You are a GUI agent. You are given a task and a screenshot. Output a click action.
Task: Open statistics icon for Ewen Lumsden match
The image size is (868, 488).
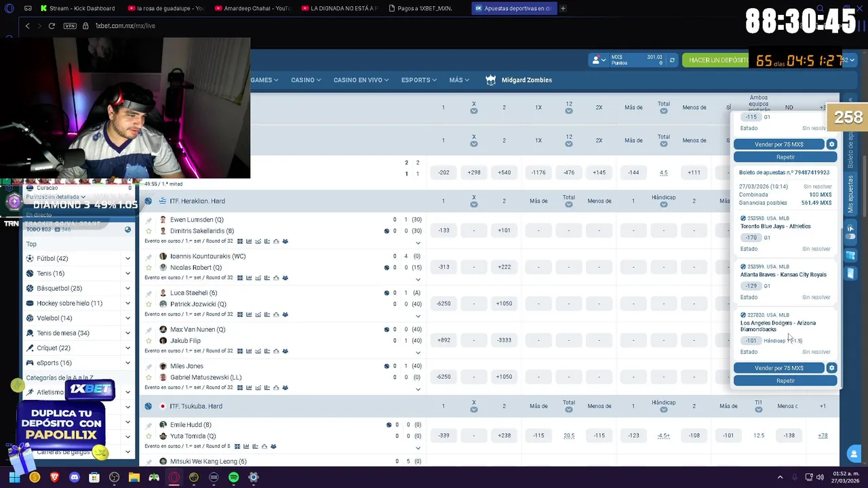pyautogui.click(x=249, y=241)
